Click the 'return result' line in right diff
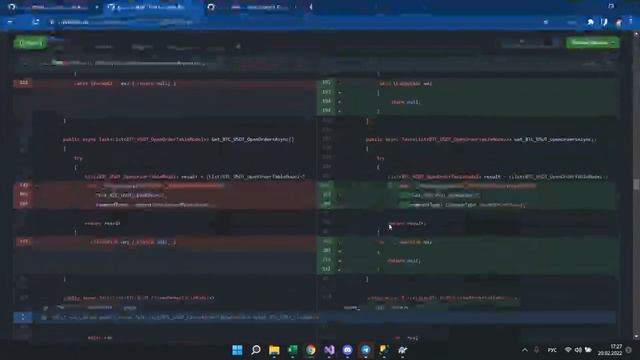The height and width of the screenshot is (360, 640). point(407,223)
